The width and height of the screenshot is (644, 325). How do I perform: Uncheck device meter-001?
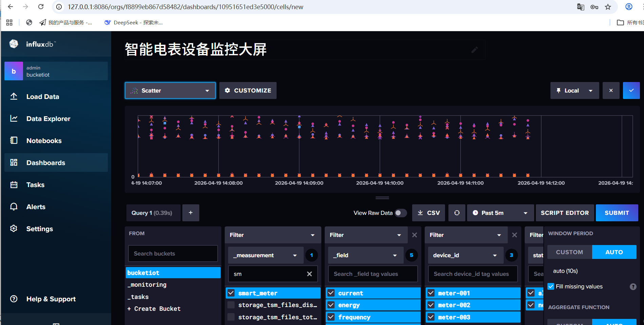(x=473, y=293)
